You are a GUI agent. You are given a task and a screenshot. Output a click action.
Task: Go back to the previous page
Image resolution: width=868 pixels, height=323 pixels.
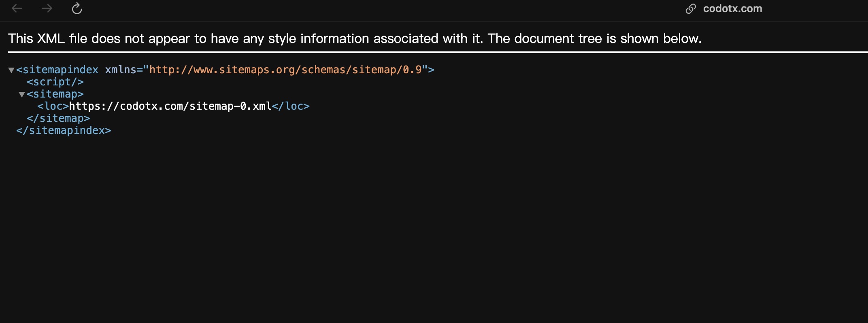17,8
